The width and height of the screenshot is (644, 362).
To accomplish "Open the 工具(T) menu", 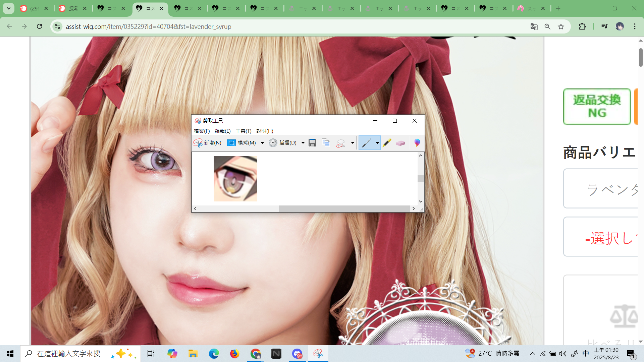I will [244, 131].
